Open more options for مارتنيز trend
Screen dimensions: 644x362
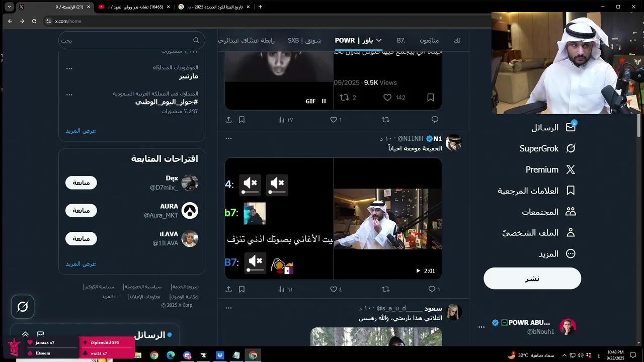point(69,68)
